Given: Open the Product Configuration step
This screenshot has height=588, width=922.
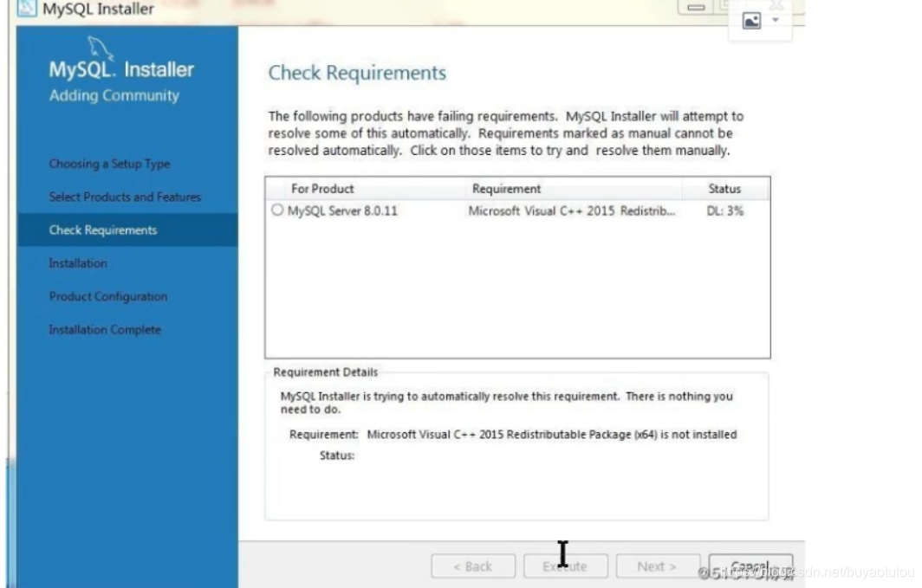Looking at the screenshot, I should pos(108,297).
